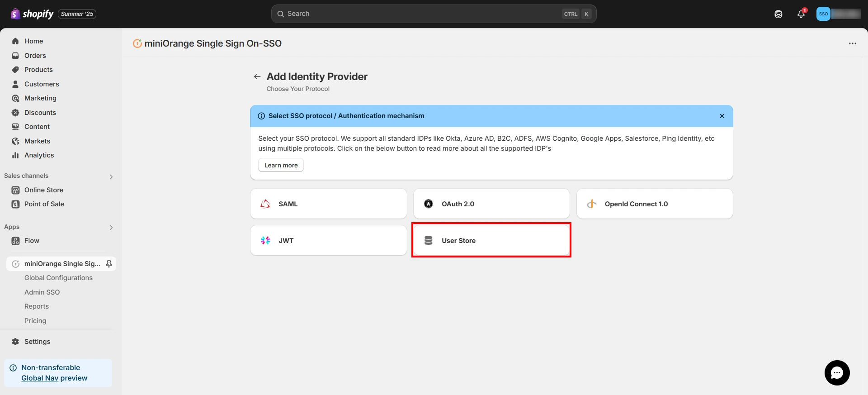Open Orders in sidebar

coord(35,56)
